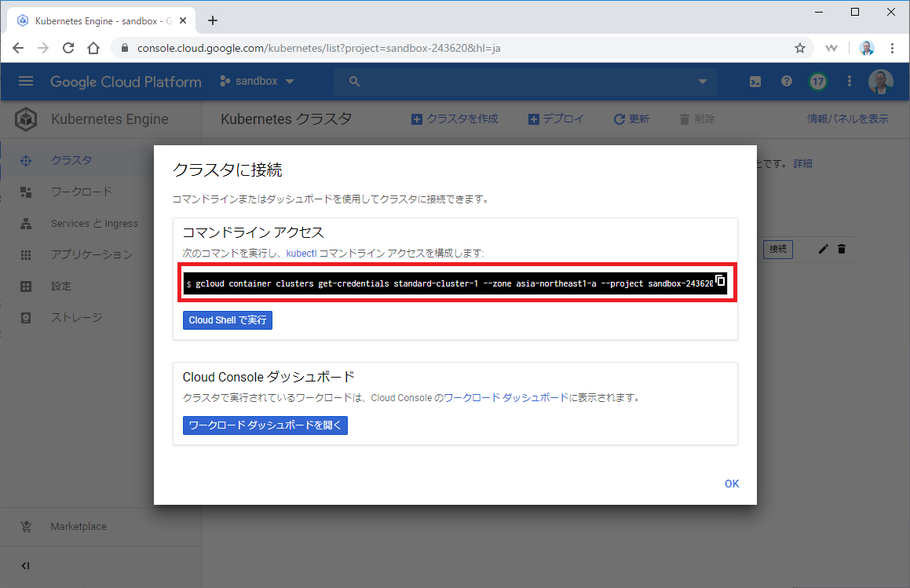The width and height of the screenshot is (910, 588).
Task: Open the ワークロード ダッシュボード hyperlink
Action: click(x=506, y=397)
